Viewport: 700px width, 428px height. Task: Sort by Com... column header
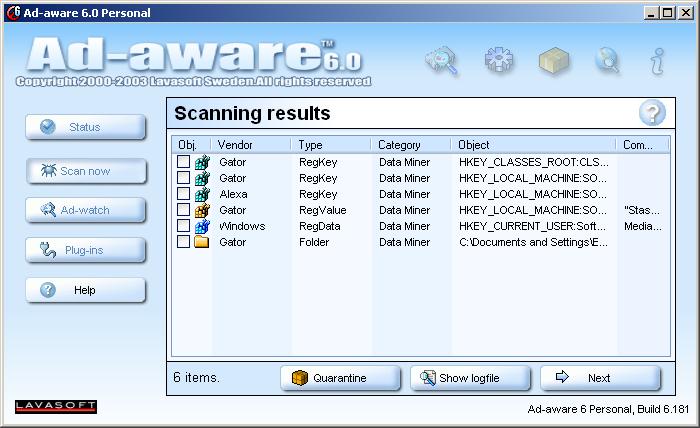point(643,145)
